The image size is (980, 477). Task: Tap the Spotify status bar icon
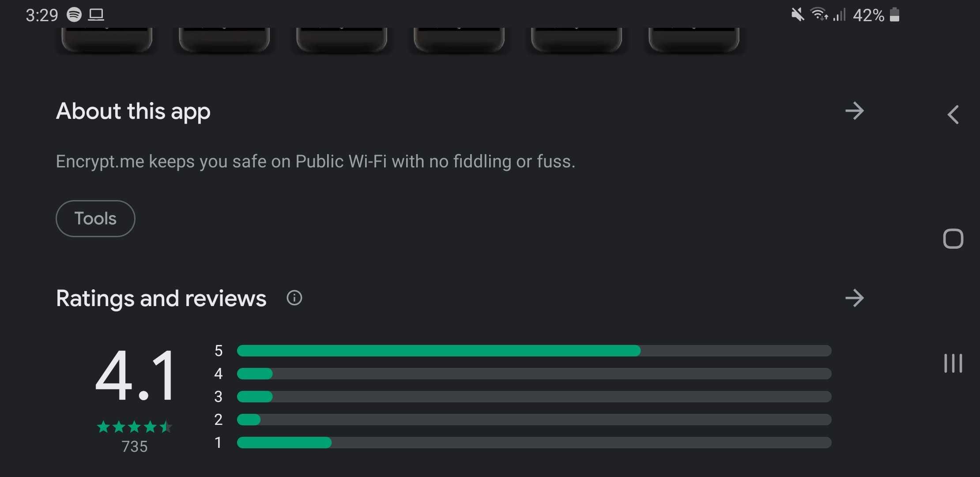pos(74,15)
